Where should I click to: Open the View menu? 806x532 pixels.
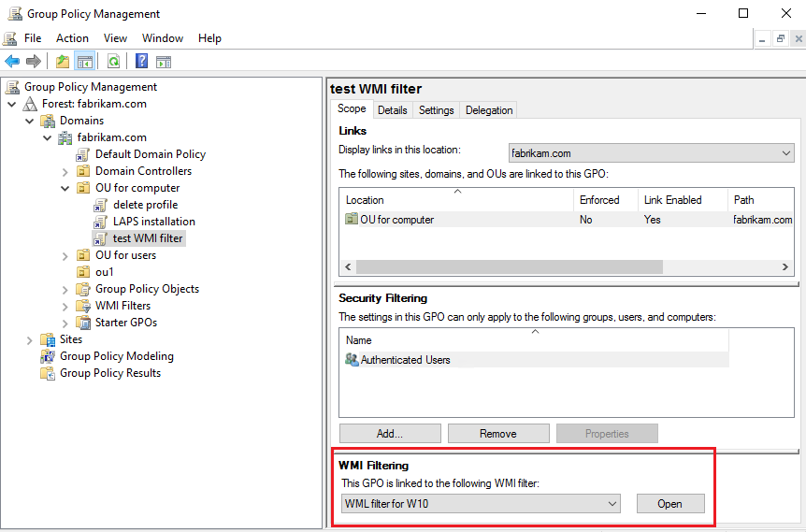pos(115,38)
